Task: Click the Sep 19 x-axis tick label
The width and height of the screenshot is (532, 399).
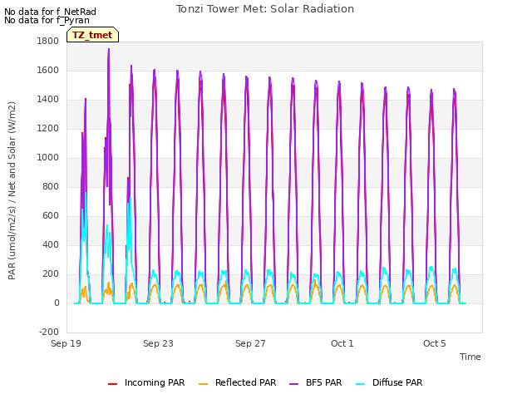Action: pyautogui.click(x=66, y=343)
